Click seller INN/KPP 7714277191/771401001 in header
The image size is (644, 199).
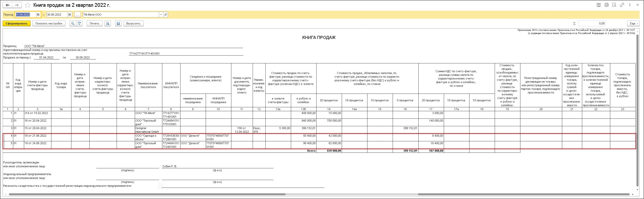pos(144,54)
